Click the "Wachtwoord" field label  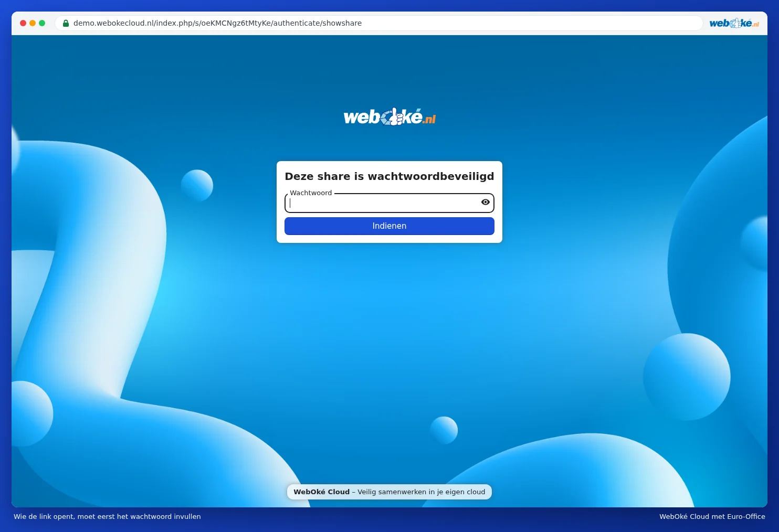point(311,193)
